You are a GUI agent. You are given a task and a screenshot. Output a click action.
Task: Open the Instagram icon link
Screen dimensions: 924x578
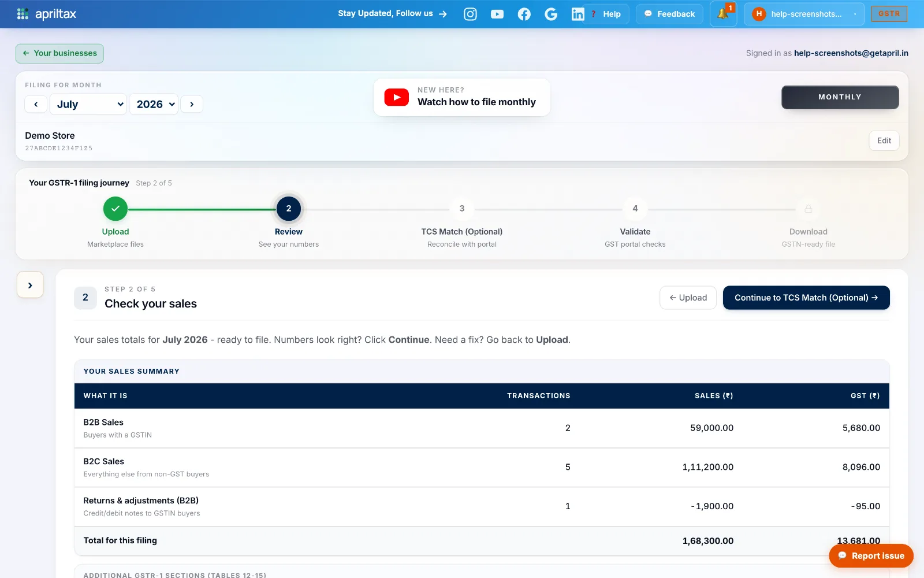tap(470, 14)
